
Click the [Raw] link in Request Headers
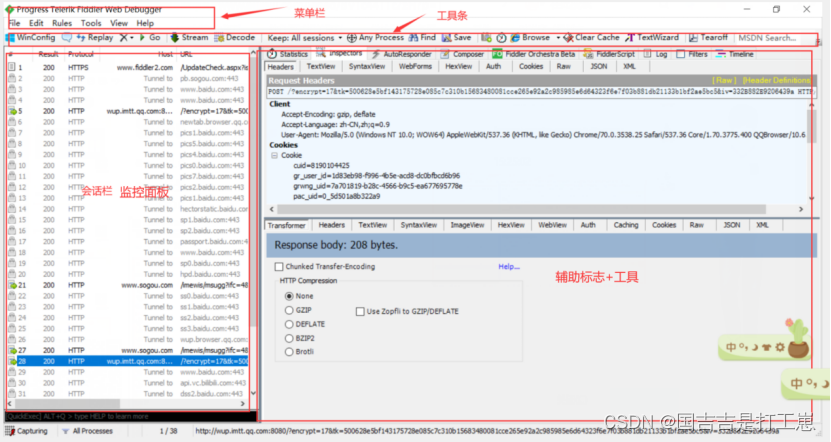click(724, 81)
